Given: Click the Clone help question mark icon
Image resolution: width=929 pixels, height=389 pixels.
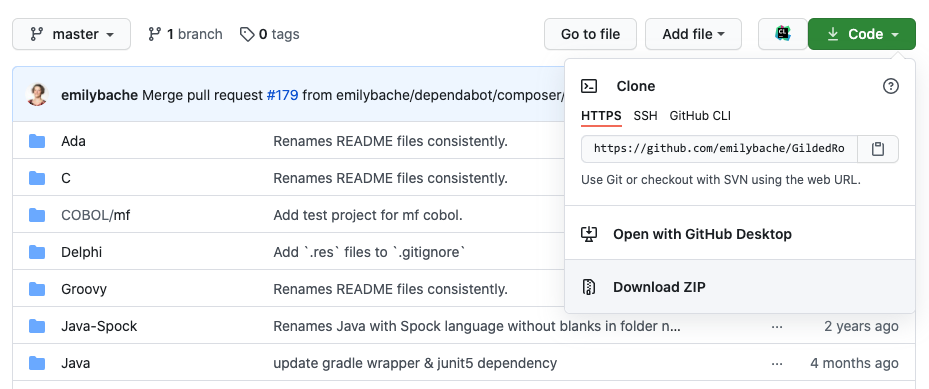Looking at the screenshot, I should click(890, 86).
